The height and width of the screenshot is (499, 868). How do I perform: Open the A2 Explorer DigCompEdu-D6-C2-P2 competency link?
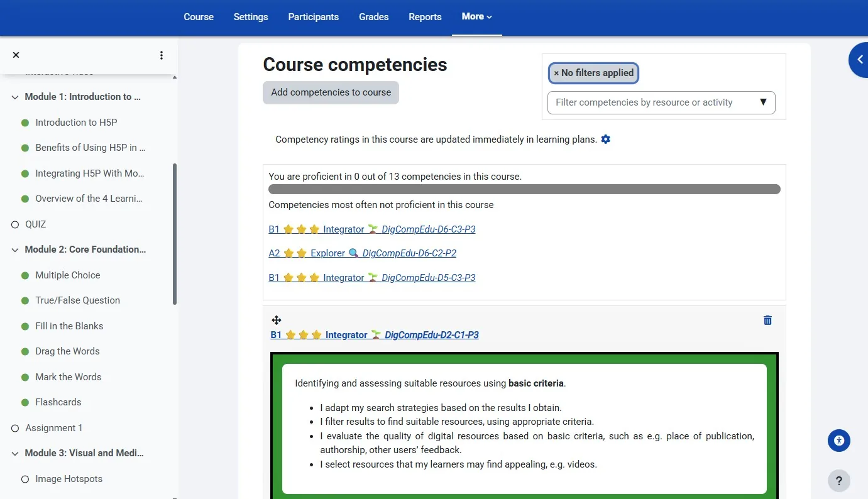(x=363, y=254)
